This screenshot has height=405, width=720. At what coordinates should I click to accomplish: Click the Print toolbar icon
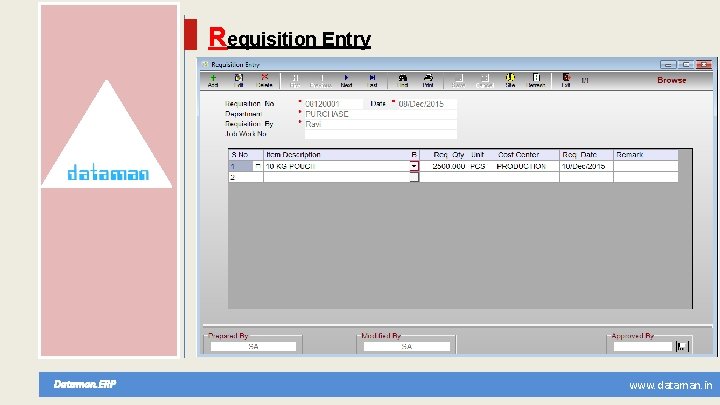click(428, 80)
